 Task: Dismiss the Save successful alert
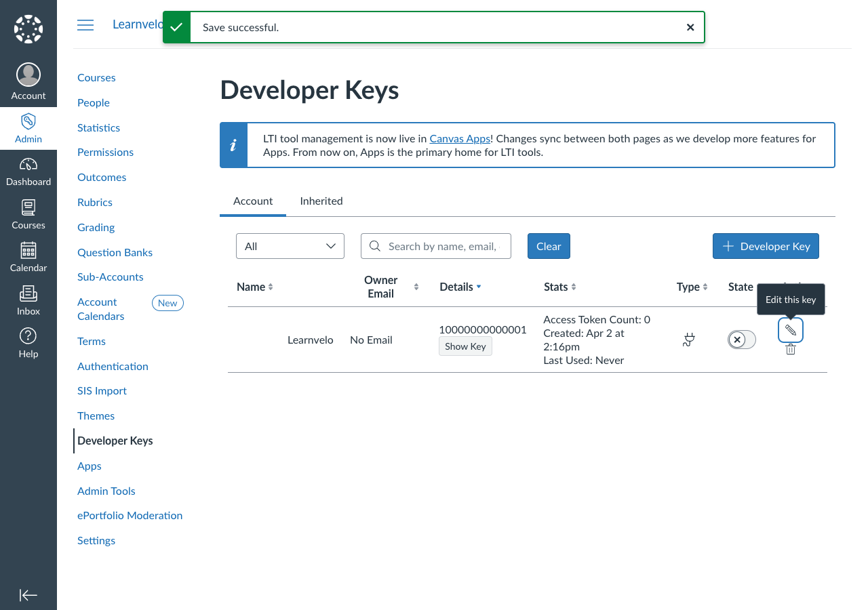click(690, 27)
